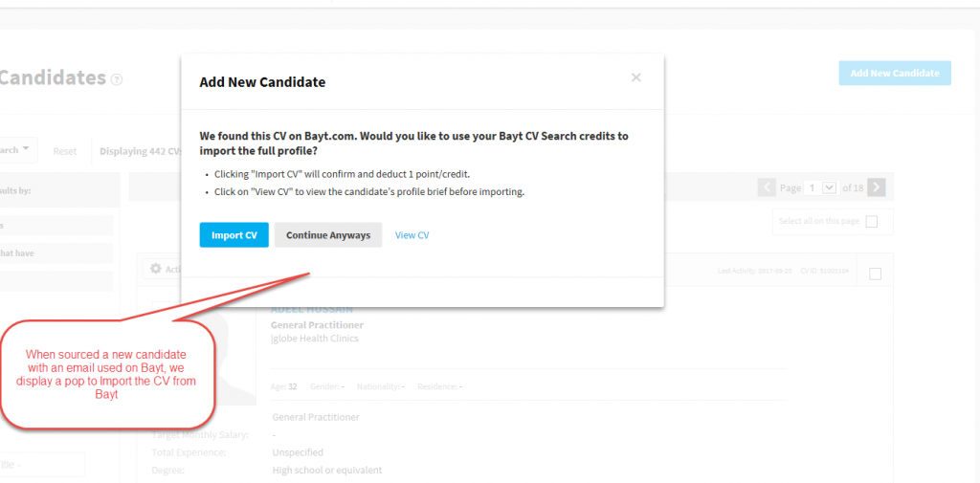Select the 'that have' filter option
This screenshot has height=483, width=980.
click(56, 253)
